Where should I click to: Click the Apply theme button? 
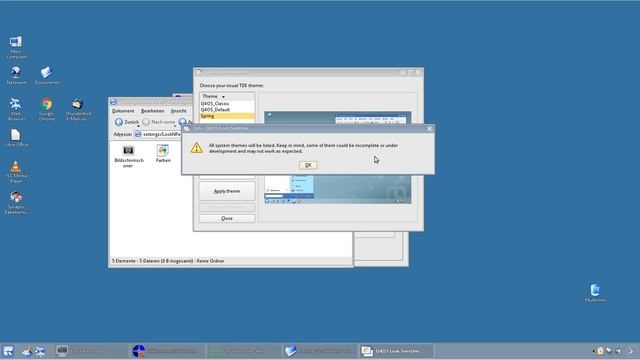pyautogui.click(x=227, y=191)
